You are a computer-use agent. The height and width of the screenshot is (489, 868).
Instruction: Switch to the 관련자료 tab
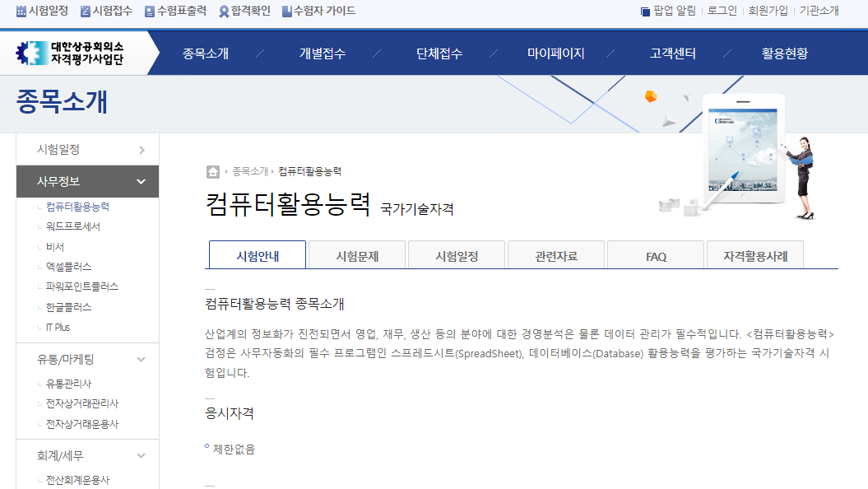tap(556, 254)
